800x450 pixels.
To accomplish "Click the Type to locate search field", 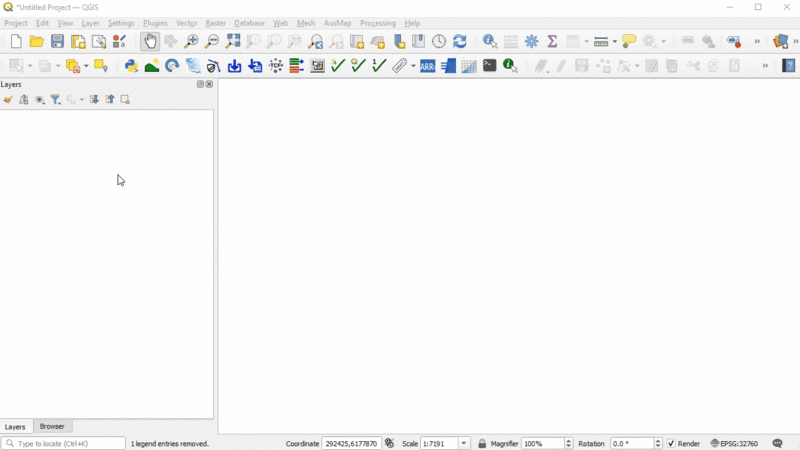I will (64, 443).
